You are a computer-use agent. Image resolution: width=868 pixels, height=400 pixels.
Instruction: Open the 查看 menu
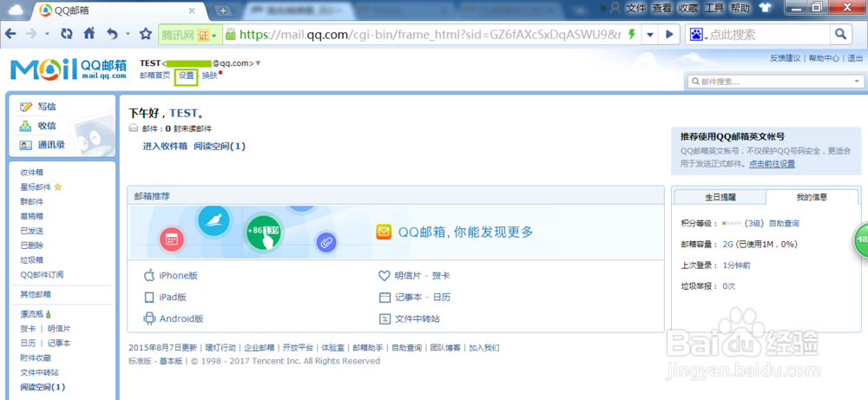pyautogui.click(x=662, y=8)
